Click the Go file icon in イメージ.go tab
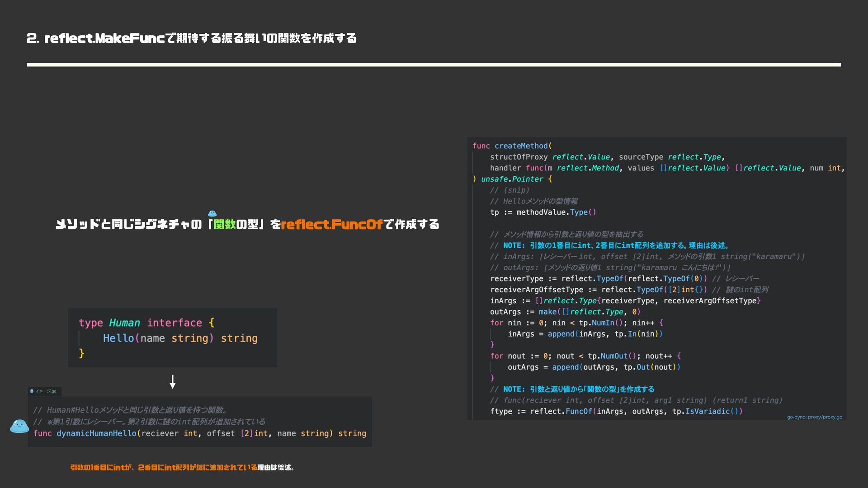 point(32,391)
